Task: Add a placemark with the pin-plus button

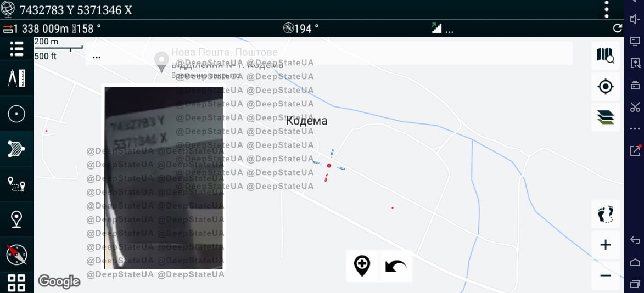Action: (362, 266)
